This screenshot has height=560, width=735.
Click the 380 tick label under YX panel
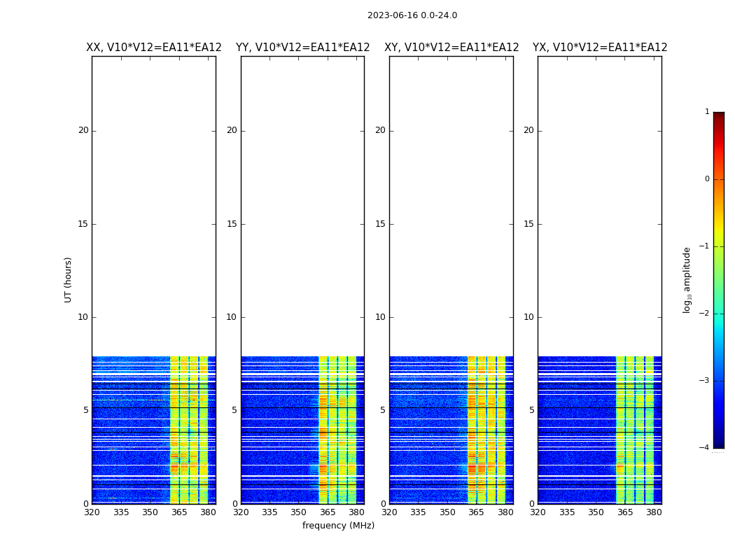(x=654, y=512)
